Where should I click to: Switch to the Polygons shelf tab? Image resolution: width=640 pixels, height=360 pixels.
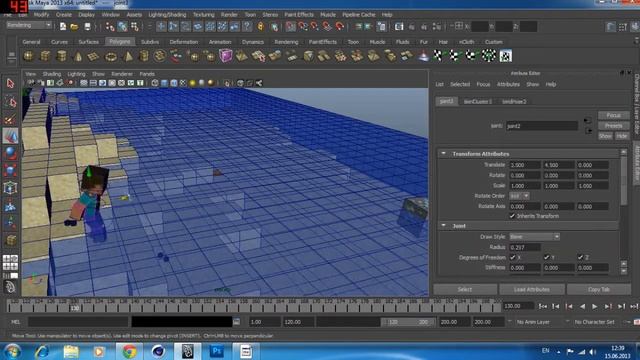point(120,42)
